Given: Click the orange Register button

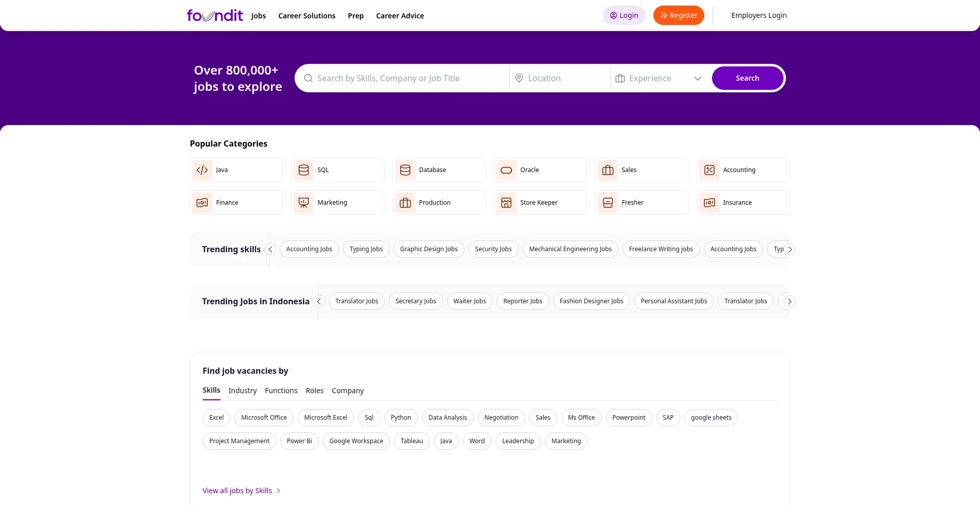Looking at the screenshot, I should pos(679,15).
